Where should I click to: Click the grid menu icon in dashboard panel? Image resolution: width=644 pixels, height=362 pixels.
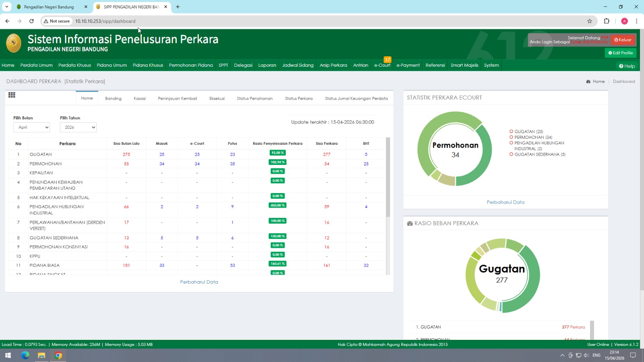(x=12, y=95)
